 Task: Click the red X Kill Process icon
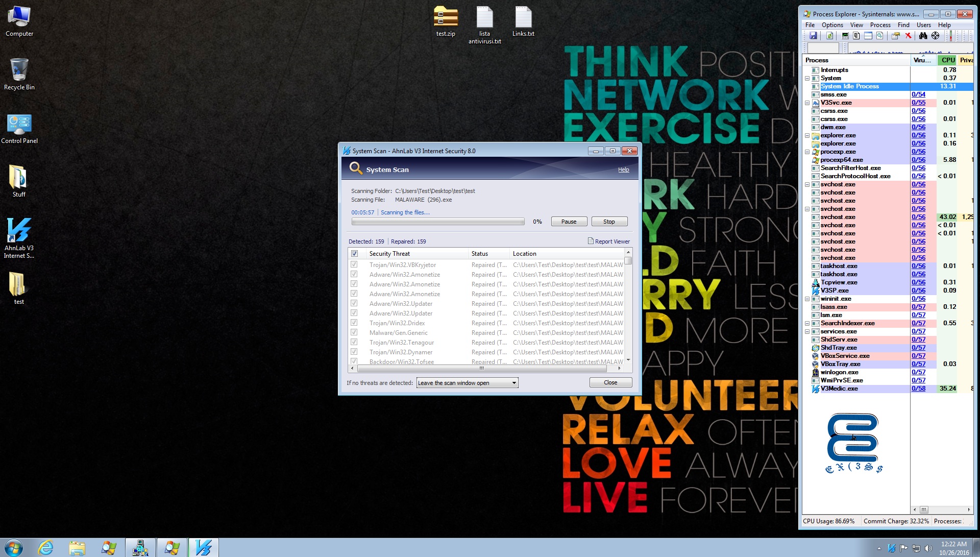(x=908, y=36)
